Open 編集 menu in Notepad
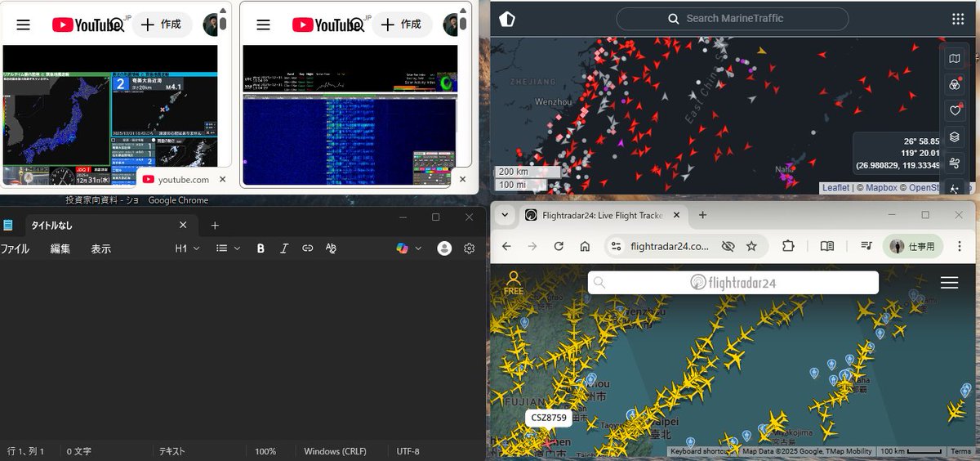 point(60,248)
